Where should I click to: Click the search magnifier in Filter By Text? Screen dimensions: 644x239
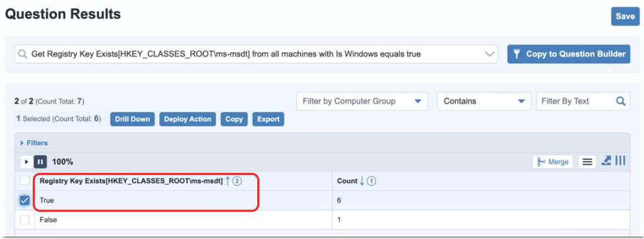(x=621, y=101)
